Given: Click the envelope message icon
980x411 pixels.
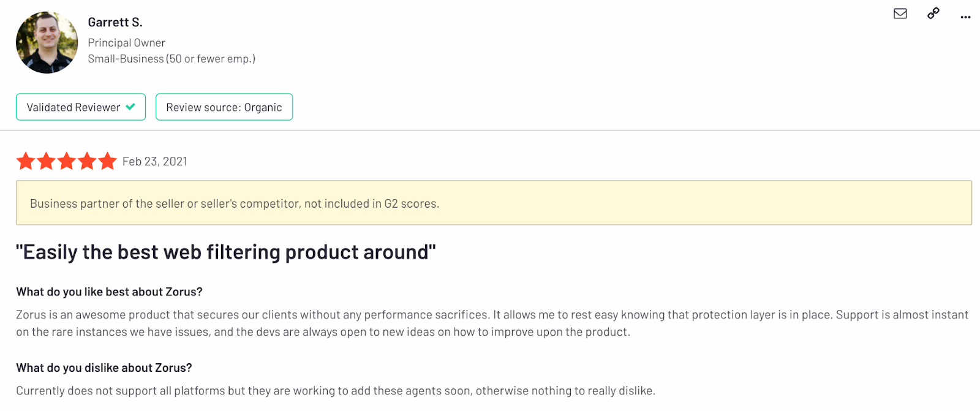Looking at the screenshot, I should [x=900, y=13].
